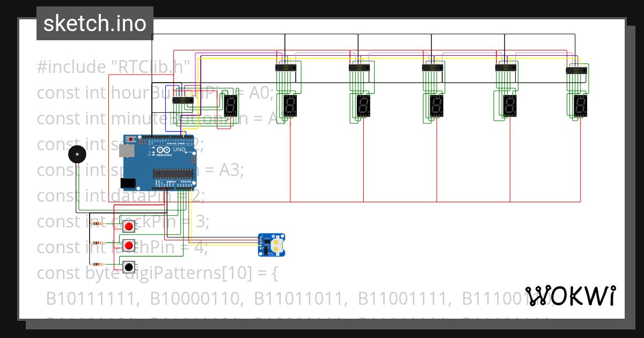Select the first 7-segment display
The width and height of the screenshot is (644, 338).
231,106
